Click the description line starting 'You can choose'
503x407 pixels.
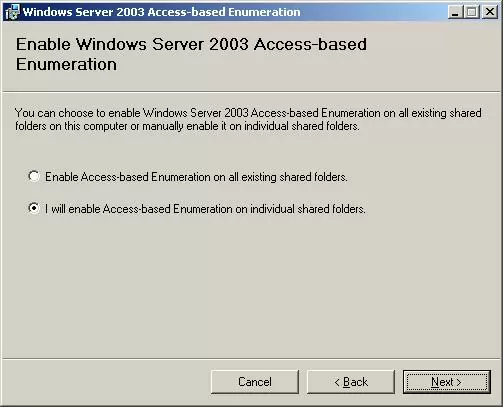[x=248, y=113]
